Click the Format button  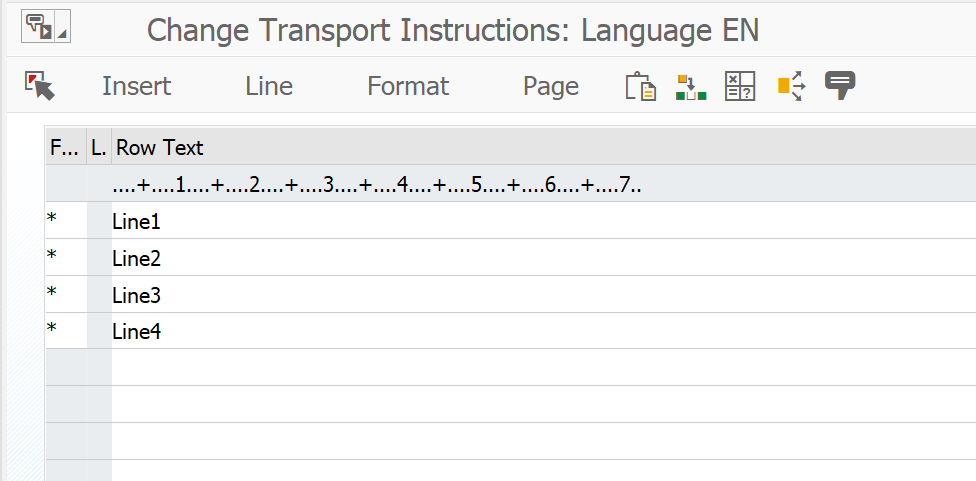point(408,86)
